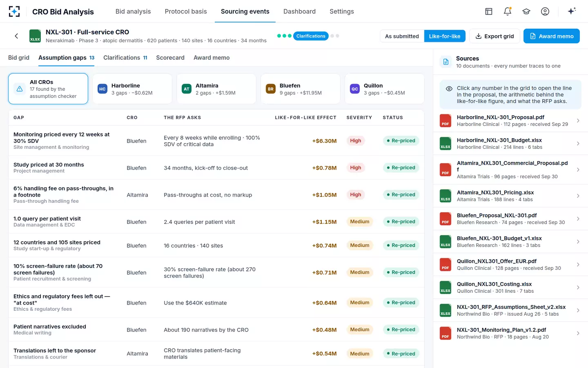Switch to the Clarifications tab
Image resolution: width=588 pixels, height=368 pixels.
tap(125, 58)
